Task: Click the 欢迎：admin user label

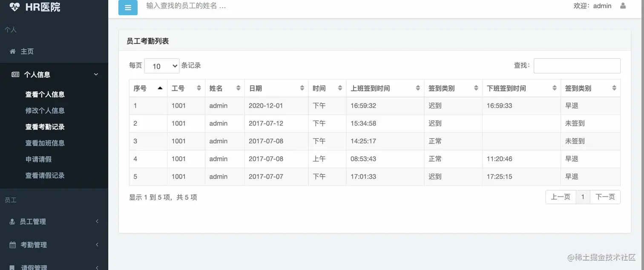Action: point(592,6)
